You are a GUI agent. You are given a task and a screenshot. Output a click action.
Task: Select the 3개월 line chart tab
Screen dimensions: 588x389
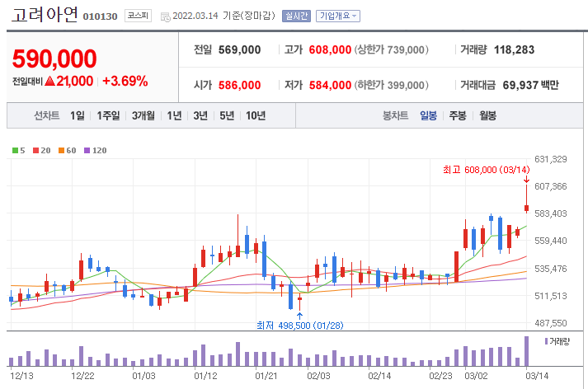pyautogui.click(x=143, y=115)
